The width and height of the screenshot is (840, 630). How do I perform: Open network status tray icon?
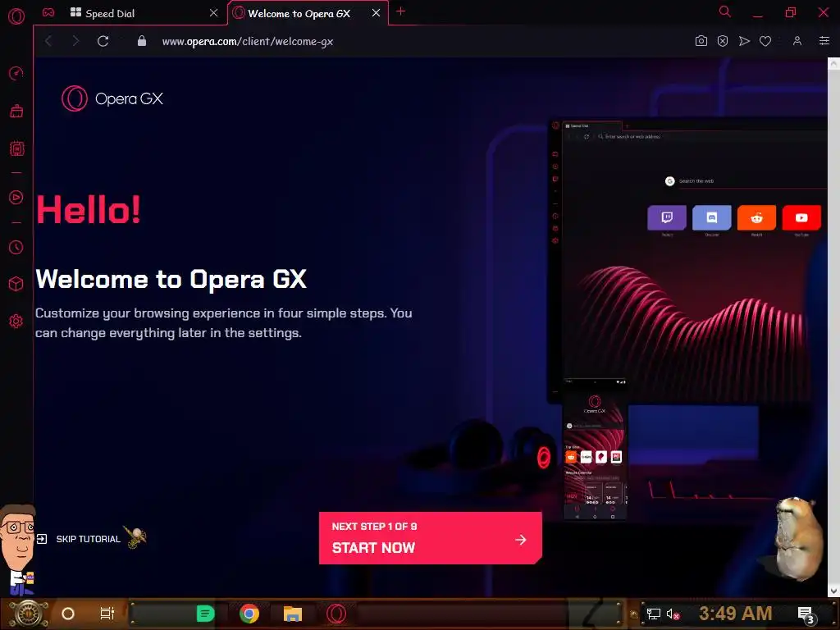653,614
